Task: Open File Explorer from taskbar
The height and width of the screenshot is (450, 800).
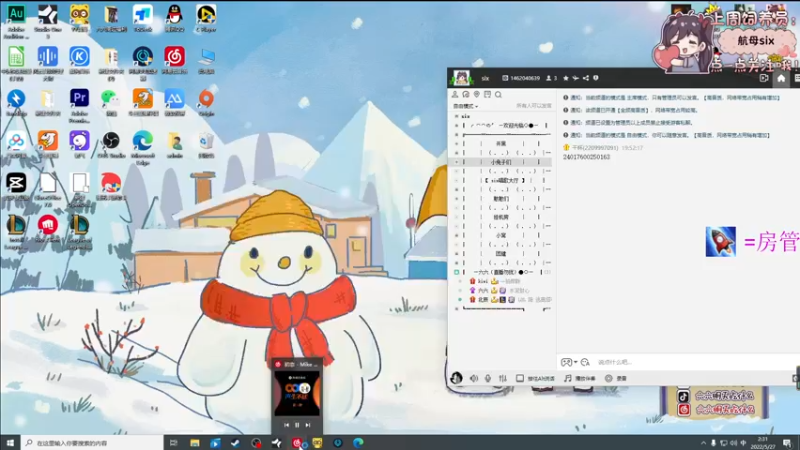Action: 194,443
